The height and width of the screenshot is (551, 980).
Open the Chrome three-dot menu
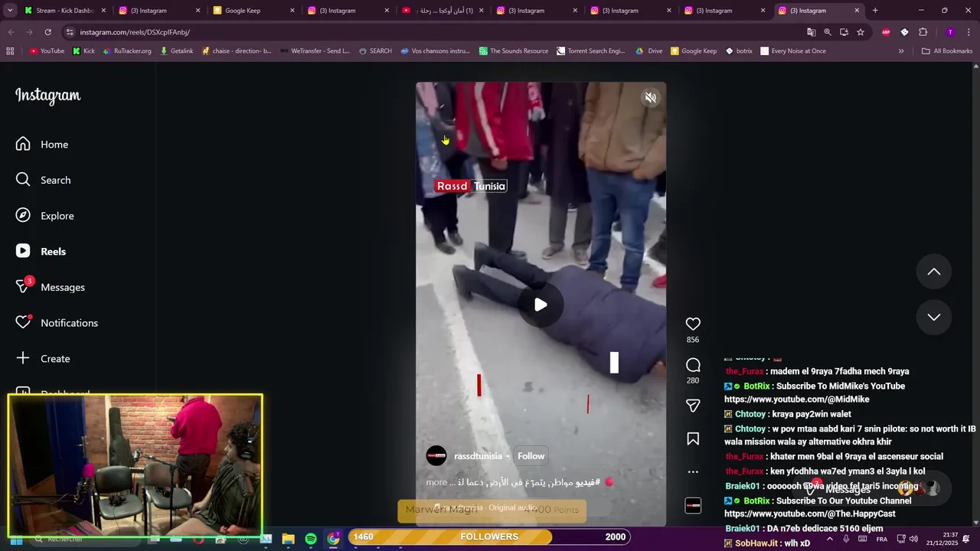coord(969,32)
